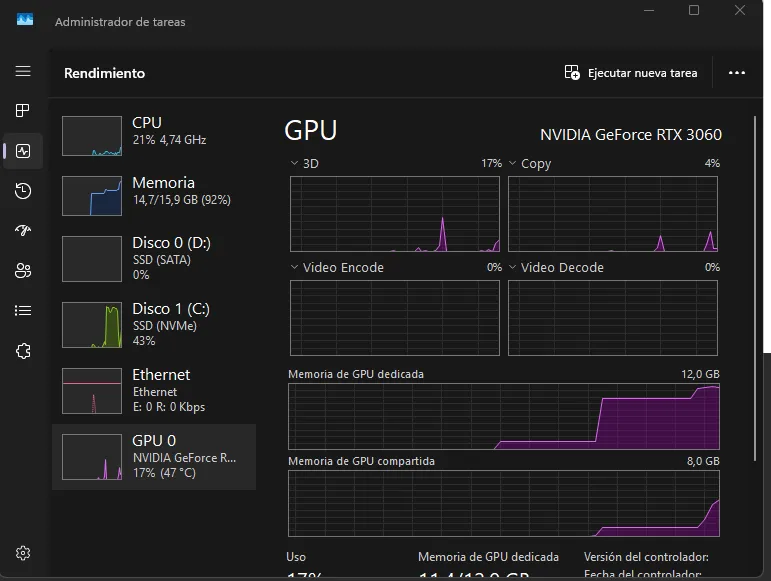Open Details list icon in sidebar
Viewport: 771px width, 581px height.
tap(23, 311)
